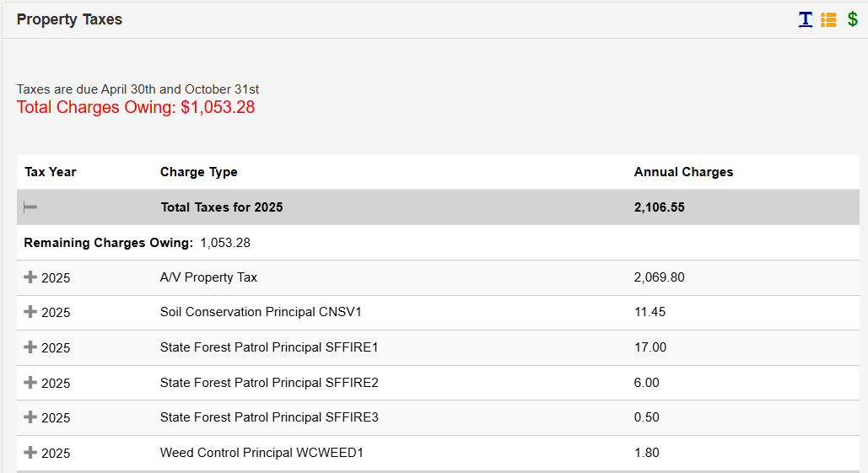Expand State Forest Patrol SFFIRE1 row

click(x=30, y=347)
